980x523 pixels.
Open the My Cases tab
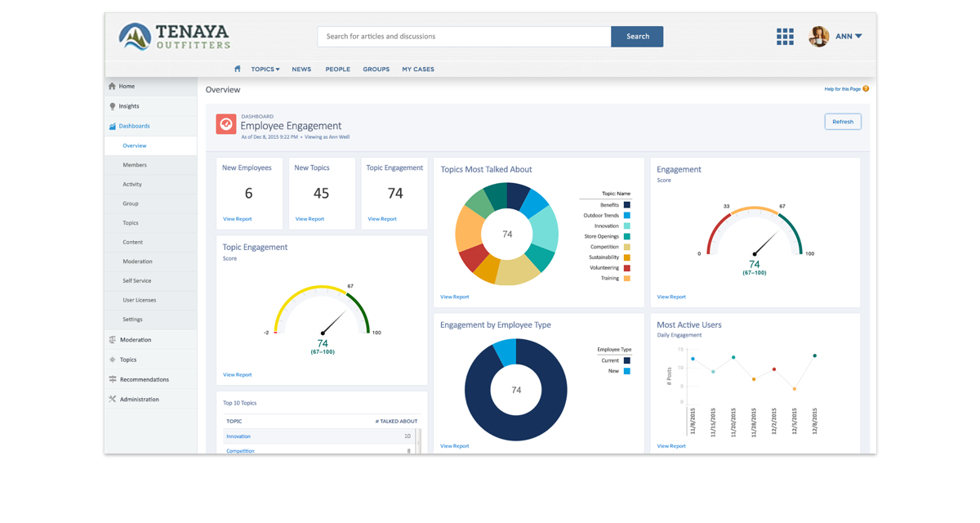tap(418, 69)
